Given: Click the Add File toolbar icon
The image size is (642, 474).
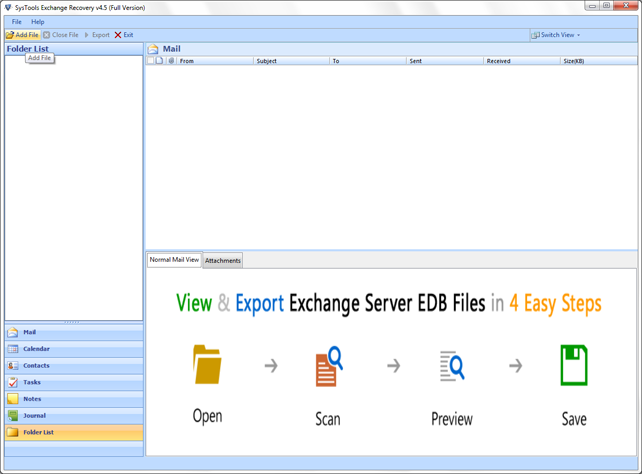Looking at the screenshot, I should (x=10, y=35).
